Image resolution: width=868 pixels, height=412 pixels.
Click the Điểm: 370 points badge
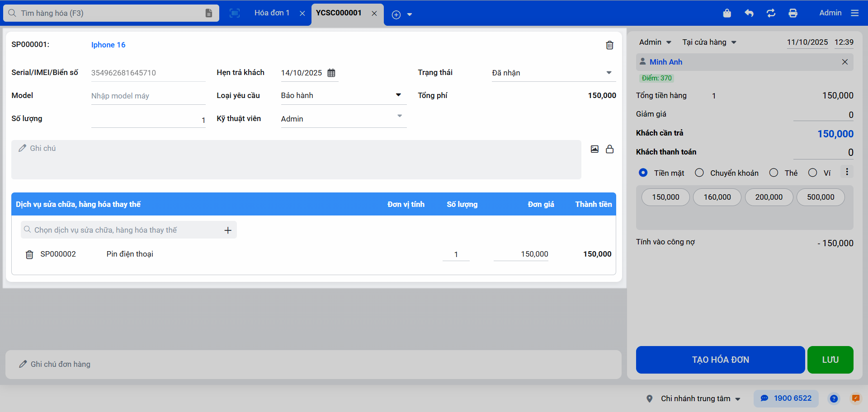click(656, 78)
